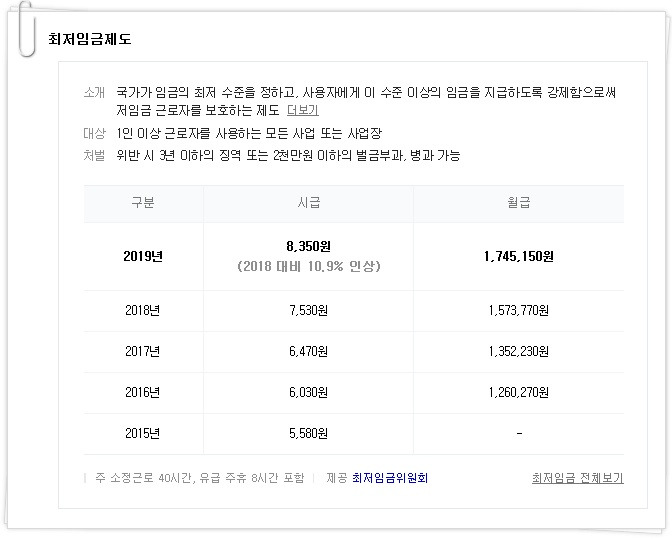Screen dimensions: 672x539
Task: Click the 소개 label
Action: point(94,92)
